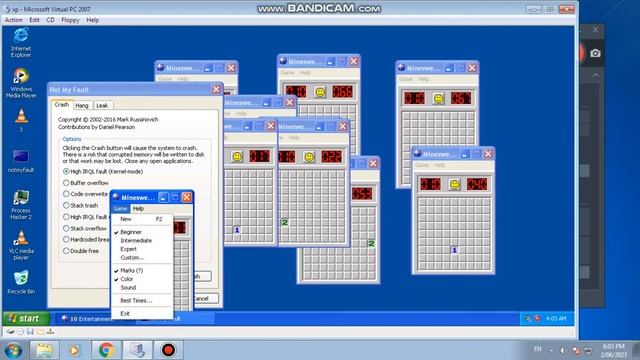Click smiley face in Minesweeper showing 040
Image resolution: width=640 pixels, height=360 pixels.
[454, 184]
